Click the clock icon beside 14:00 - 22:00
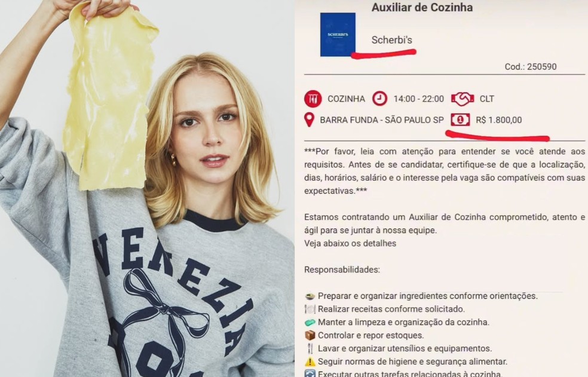 tap(379, 99)
